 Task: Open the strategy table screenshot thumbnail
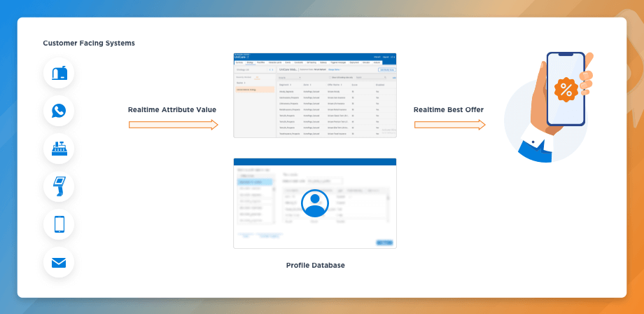tap(315, 95)
